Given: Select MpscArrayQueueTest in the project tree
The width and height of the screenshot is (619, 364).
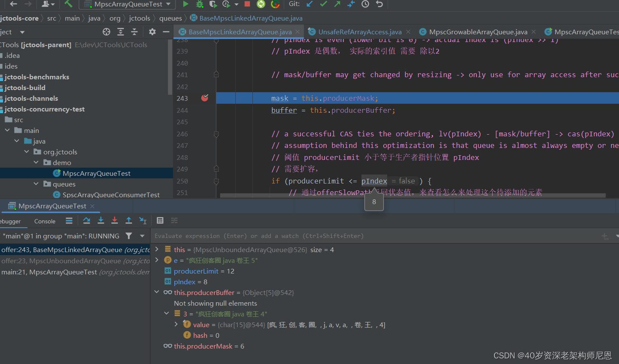Looking at the screenshot, I should [x=96, y=173].
